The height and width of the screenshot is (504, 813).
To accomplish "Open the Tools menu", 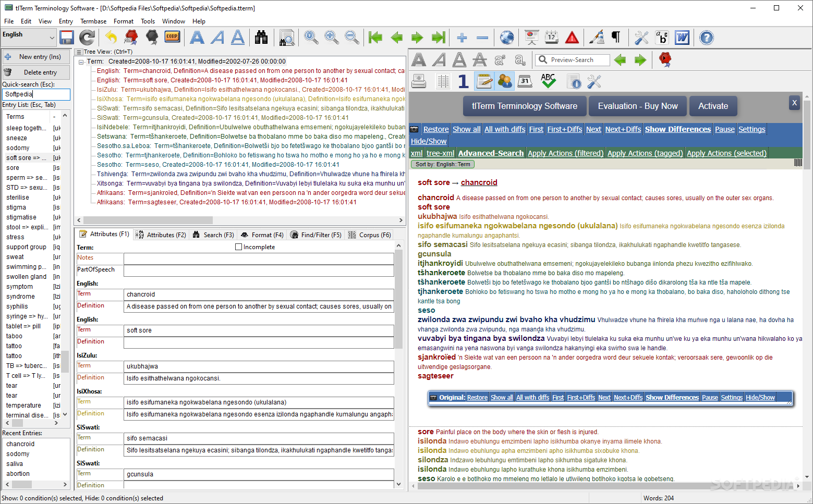I will (x=148, y=21).
